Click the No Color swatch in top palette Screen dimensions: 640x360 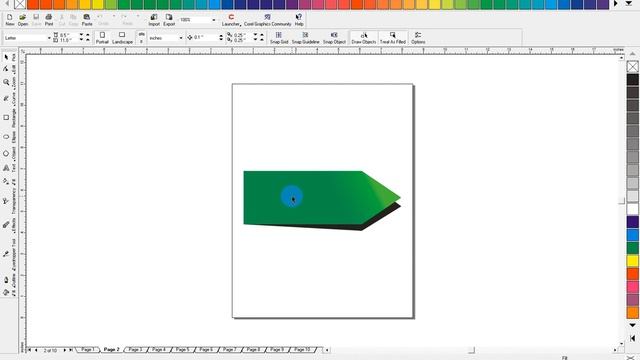[20, 4]
